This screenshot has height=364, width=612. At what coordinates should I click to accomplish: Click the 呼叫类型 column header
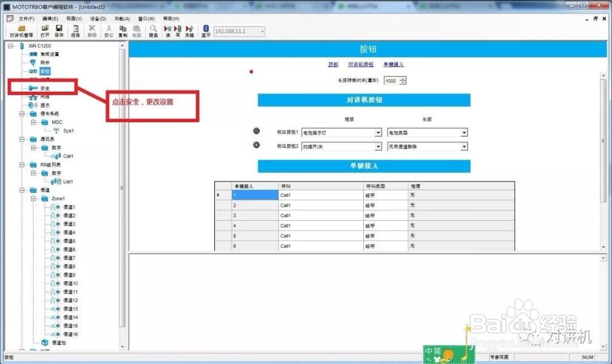[x=386, y=186]
